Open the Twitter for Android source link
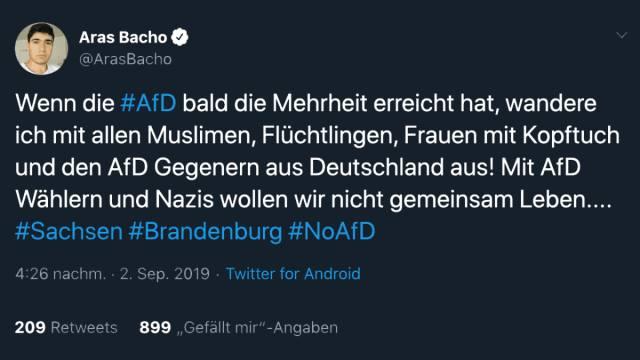Screen dimensions: 640x360 click(293, 273)
